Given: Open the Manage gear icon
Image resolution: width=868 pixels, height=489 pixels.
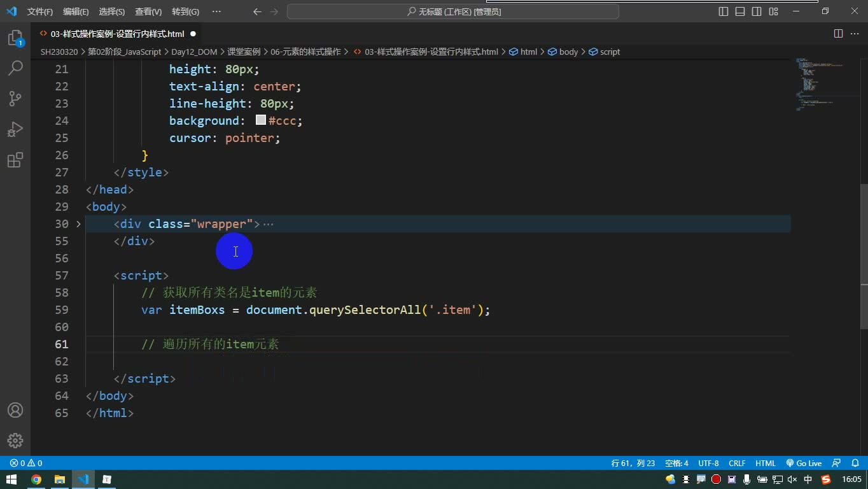Looking at the screenshot, I should (15, 441).
